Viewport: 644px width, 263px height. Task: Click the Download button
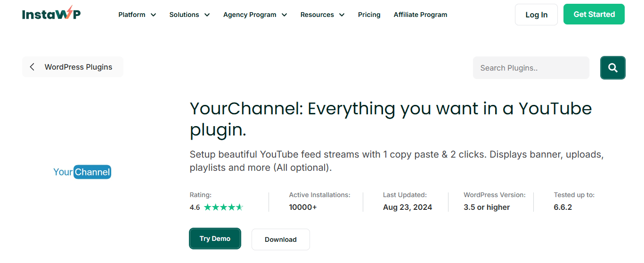pyautogui.click(x=280, y=239)
